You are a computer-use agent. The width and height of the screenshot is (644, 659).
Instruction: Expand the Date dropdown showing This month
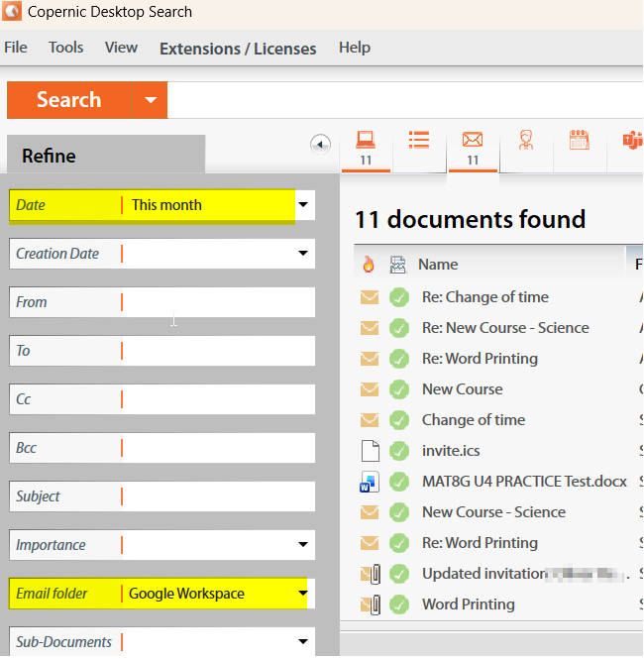pos(303,205)
